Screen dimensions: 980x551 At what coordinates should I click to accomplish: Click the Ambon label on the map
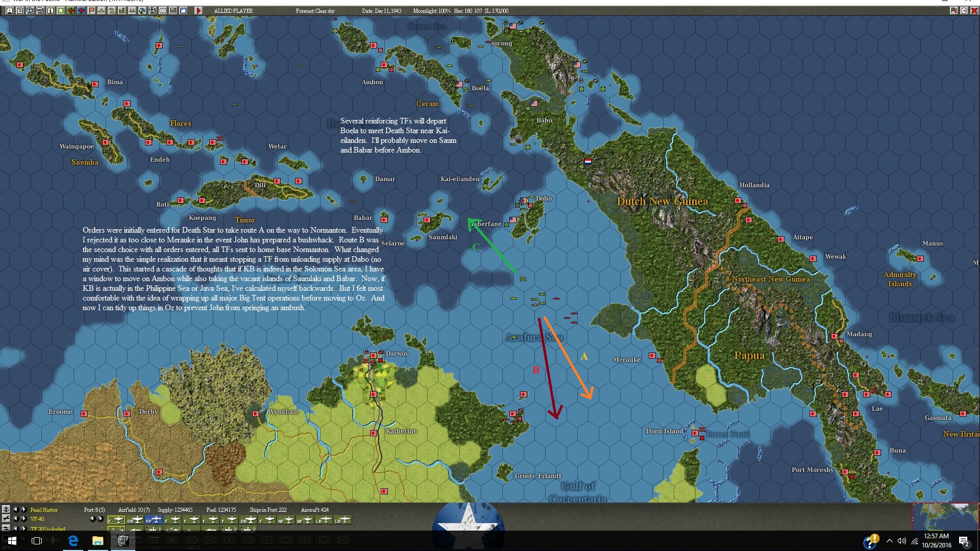pos(372,82)
